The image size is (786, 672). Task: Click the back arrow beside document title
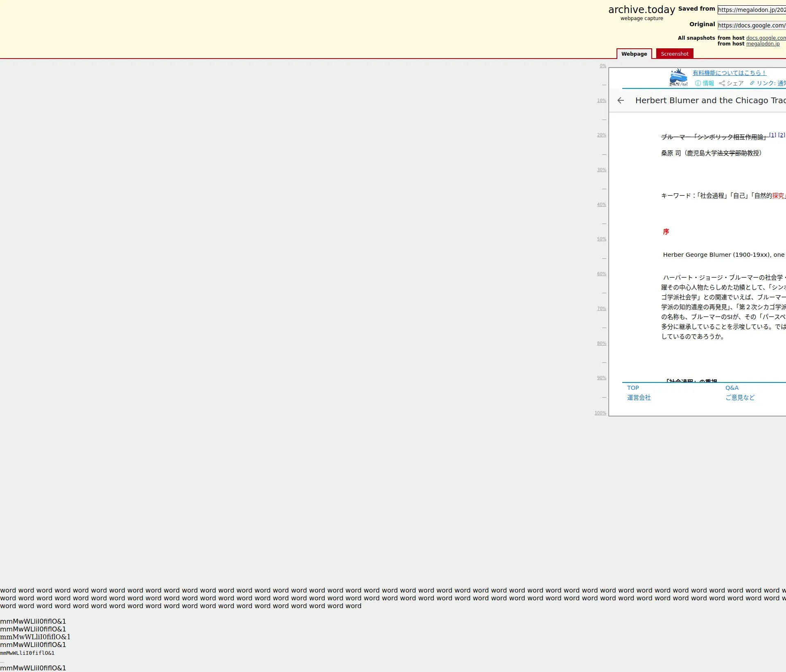[x=621, y=100]
